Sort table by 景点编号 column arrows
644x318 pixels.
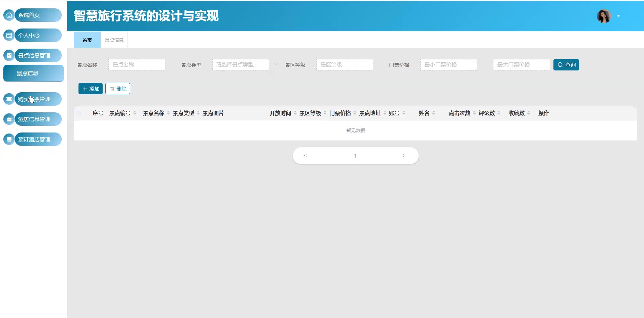point(135,113)
